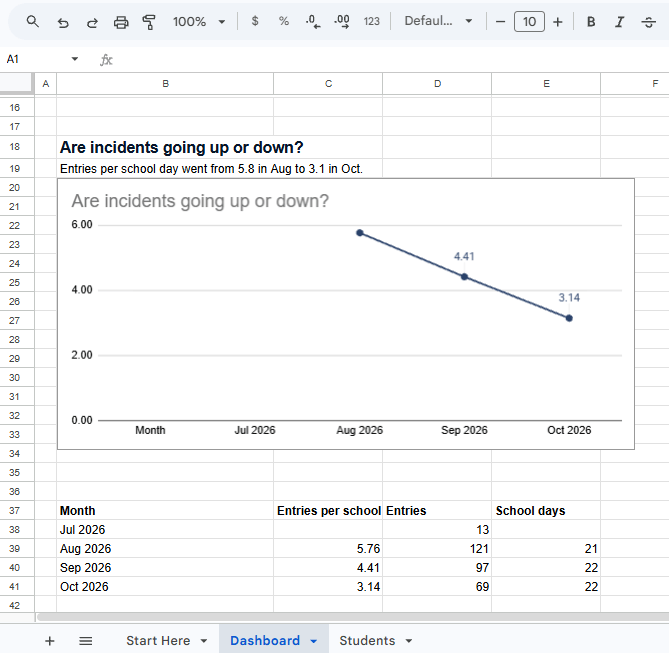Increase font size with plus button
Screen dimensions: 669x653
pos(557,21)
